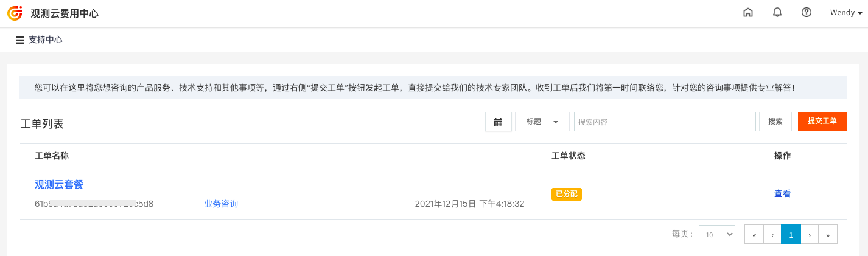Expand the 标题 search field dropdown
This screenshot has width=868, height=256.
542,122
